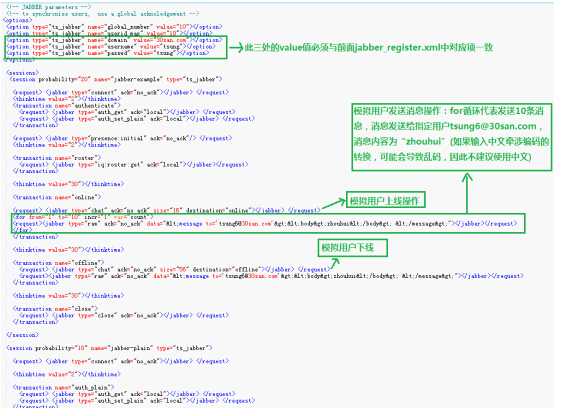Click the session line named jabber-plain
Image resolution: width=561 pixels, height=416 pixels.
[109, 348]
